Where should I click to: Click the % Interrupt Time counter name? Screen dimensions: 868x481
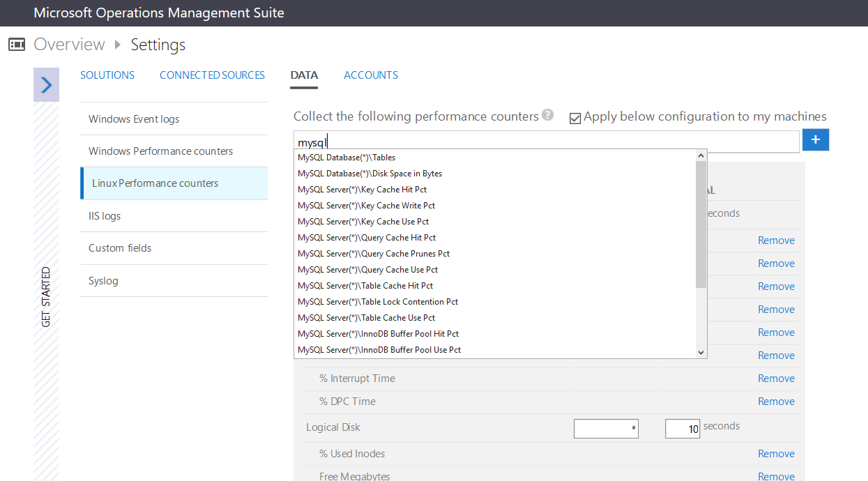(x=357, y=379)
